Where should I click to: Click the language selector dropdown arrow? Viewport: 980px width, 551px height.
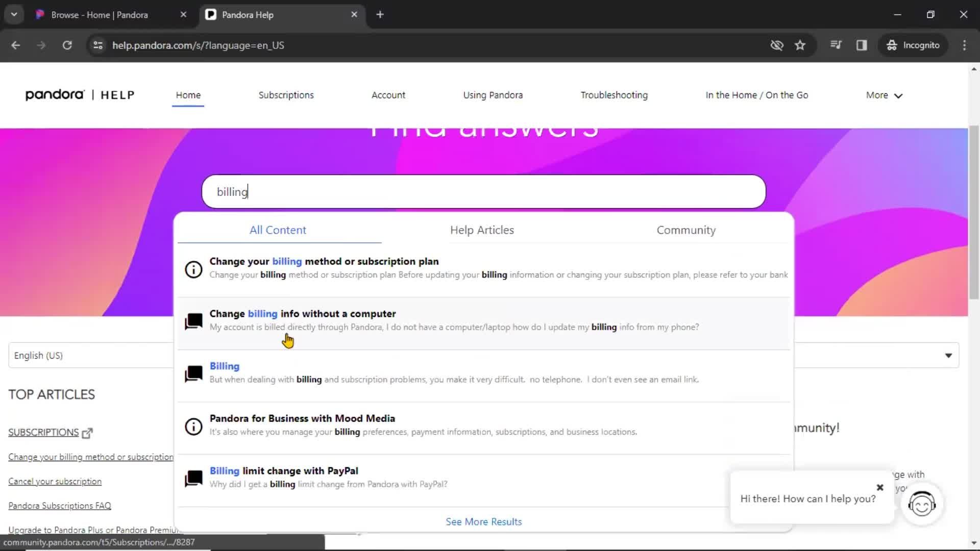(948, 356)
